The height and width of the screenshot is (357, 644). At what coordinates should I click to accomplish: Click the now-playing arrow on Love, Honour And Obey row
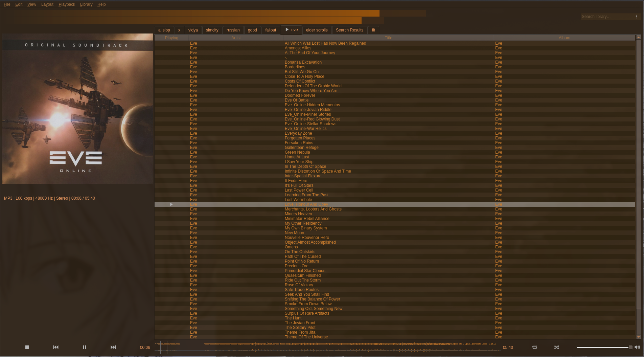pyautogui.click(x=171, y=204)
